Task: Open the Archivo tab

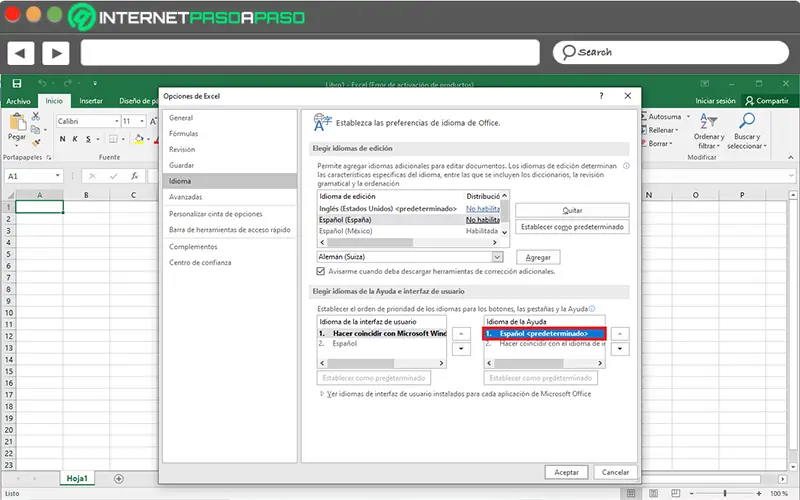Action: pos(18,101)
